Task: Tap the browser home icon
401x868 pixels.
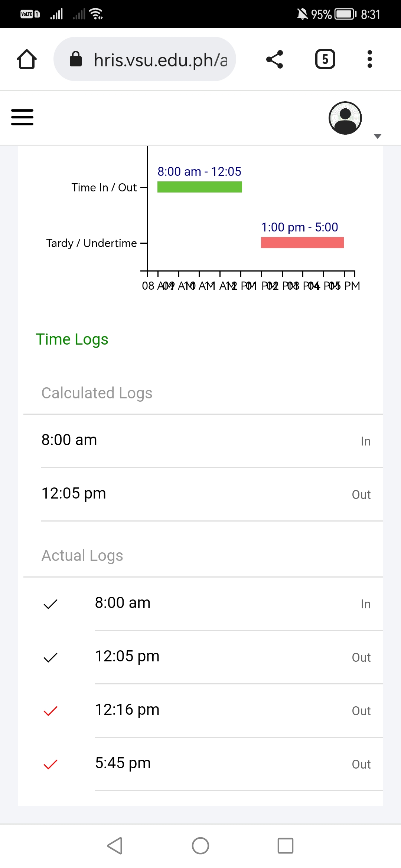Action: pos(27,59)
